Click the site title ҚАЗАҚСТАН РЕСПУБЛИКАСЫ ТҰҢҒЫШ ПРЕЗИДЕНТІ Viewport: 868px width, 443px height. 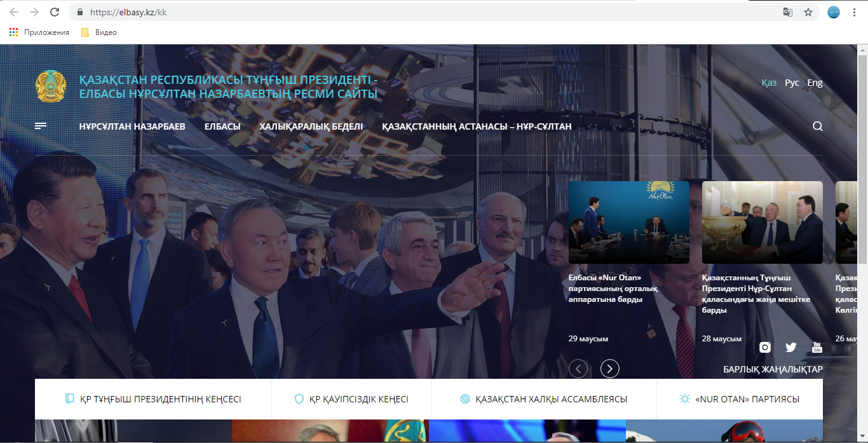[x=229, y=87]
